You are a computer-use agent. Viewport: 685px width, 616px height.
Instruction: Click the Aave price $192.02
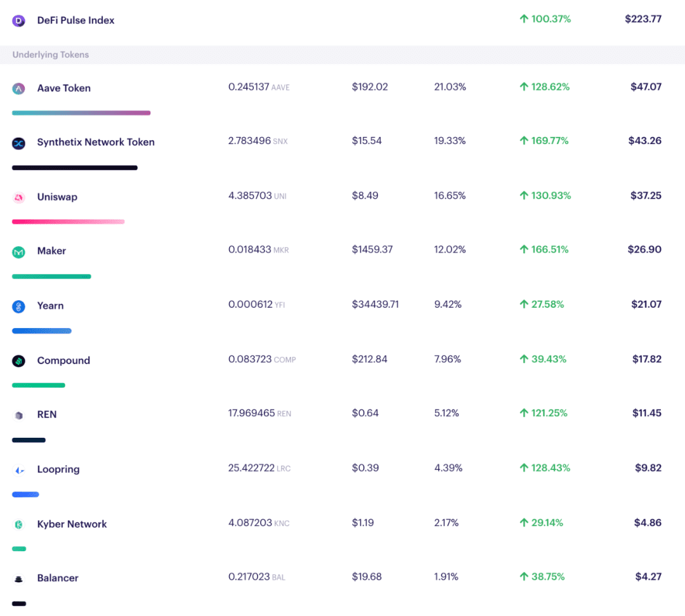(370, 86)
